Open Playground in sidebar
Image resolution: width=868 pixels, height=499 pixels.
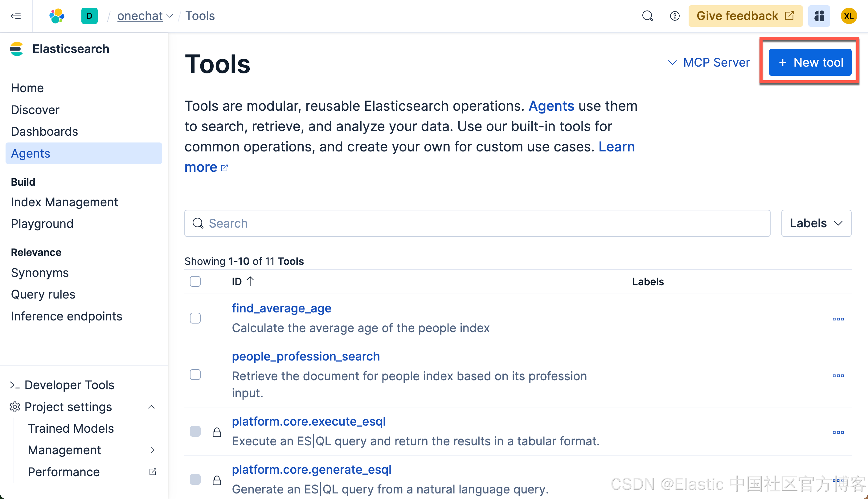coord(42,224)
